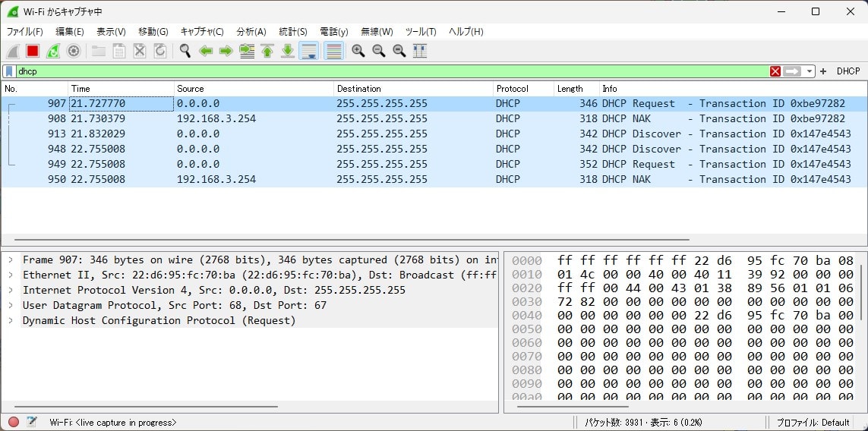
Task: Expand Dynamic Host Configuration Protocol node
Action: click(x=11, y=320)
